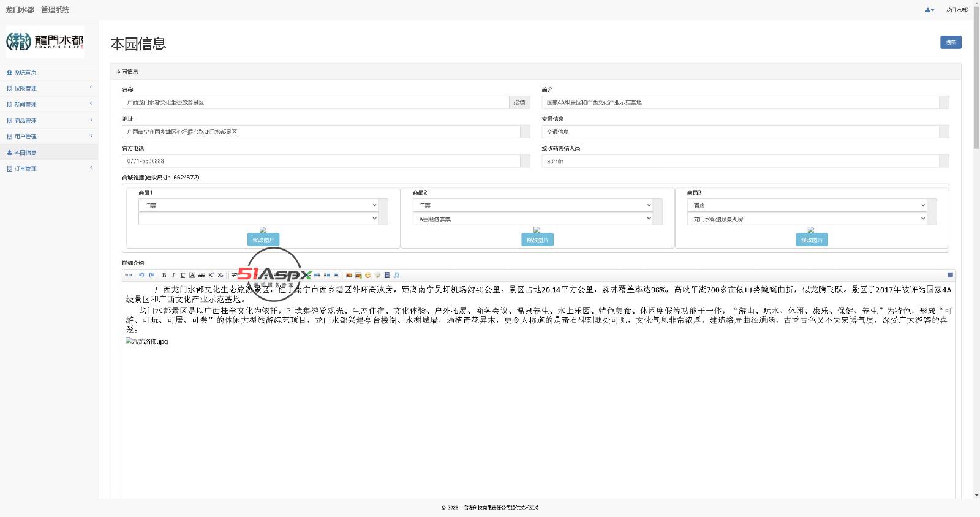Screen dimensions: 980x517
Task: Expand the 权限管理 sidebar chevron
Action: pos(91,88)
